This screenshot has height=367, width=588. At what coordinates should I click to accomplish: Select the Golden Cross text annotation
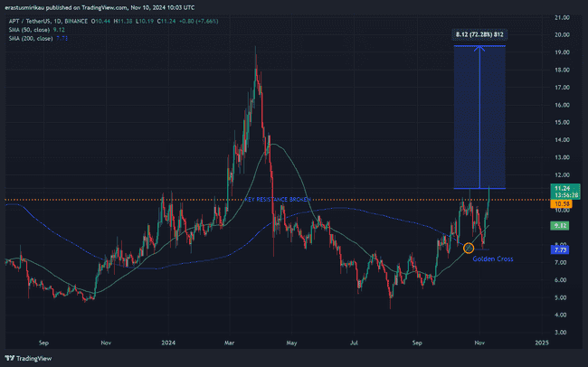[492, 259]
